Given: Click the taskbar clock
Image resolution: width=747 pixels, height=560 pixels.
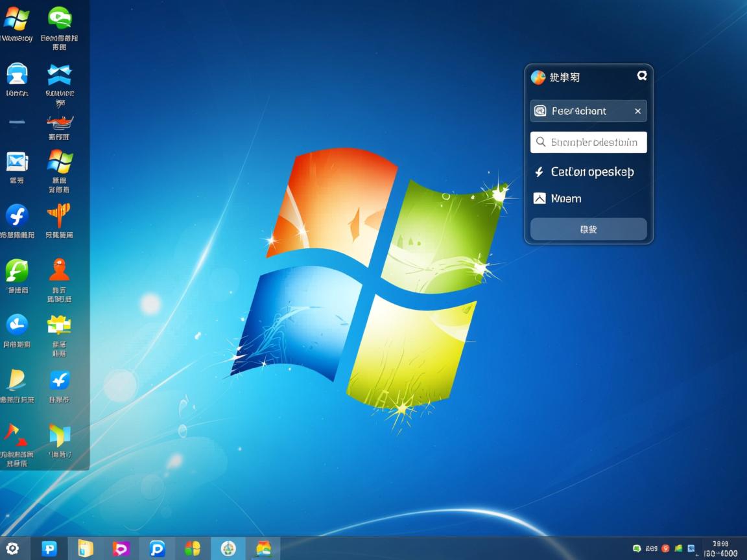Looking at the screenshot, I should pos(720,548).
